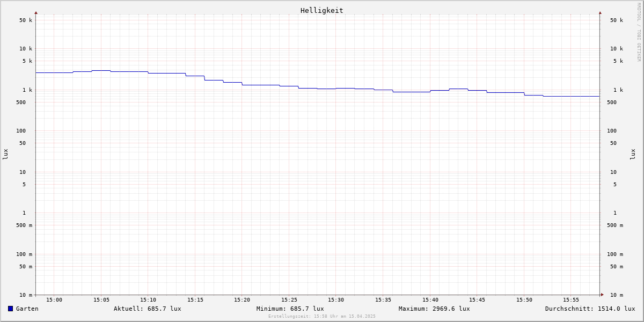Image resolution: width=644 pixels, height=322 pixels.
Task: Click the 15:55 time axis label
Action: click(x=571, y=299)
